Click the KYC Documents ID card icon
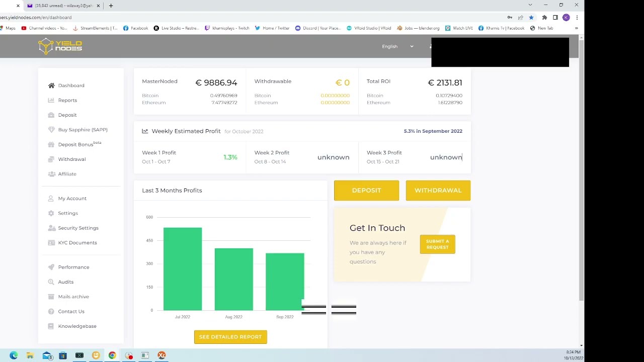The width and height of the screenshot is (644, 362). 51,242
